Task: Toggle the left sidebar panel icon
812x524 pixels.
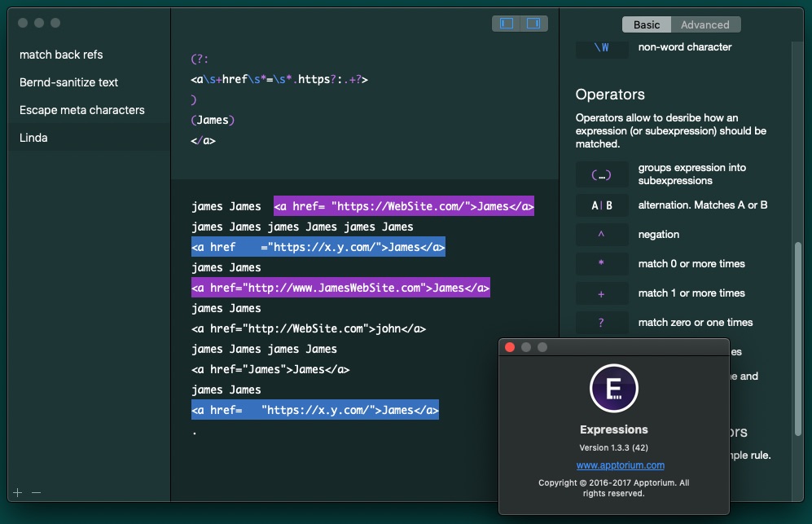Action: coord(507,24)
